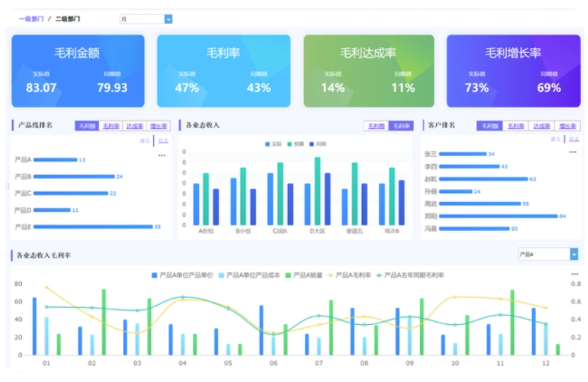Click customer bar with value 58
This screenshot has height=382, width=588.
tap(480, 204)
